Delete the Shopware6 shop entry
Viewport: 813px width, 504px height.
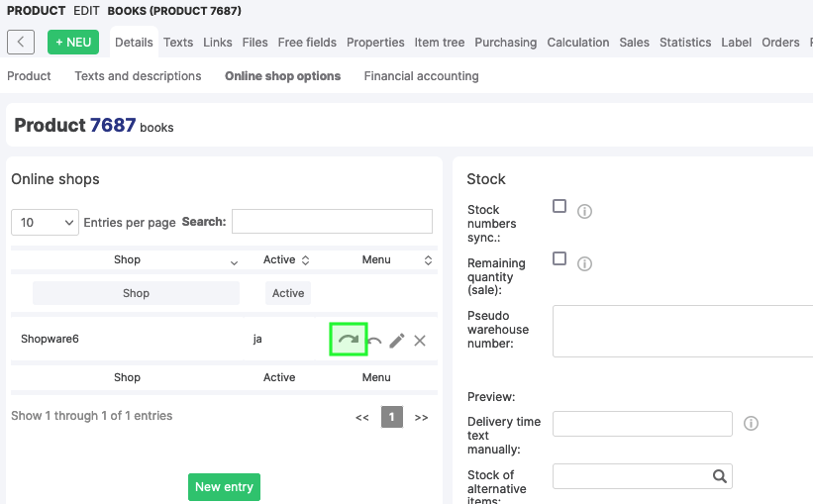coord(420,341)
